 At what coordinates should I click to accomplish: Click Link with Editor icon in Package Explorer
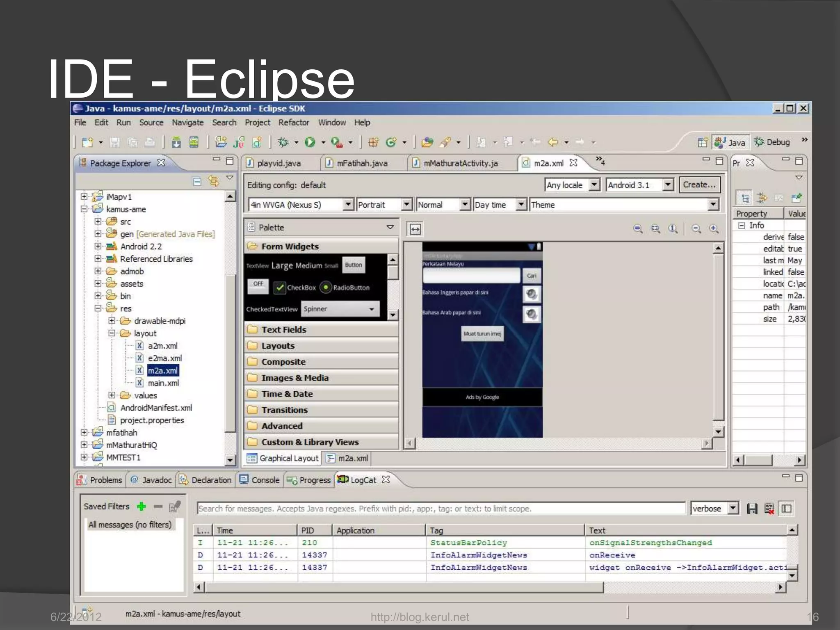coord(213,180)
